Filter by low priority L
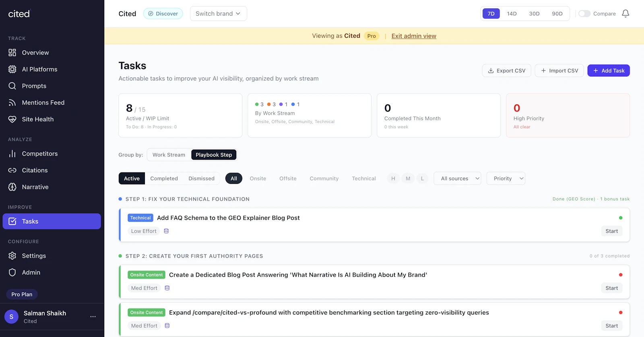The height and width of the screenshot is (337, 644). (x=422, y=179)
